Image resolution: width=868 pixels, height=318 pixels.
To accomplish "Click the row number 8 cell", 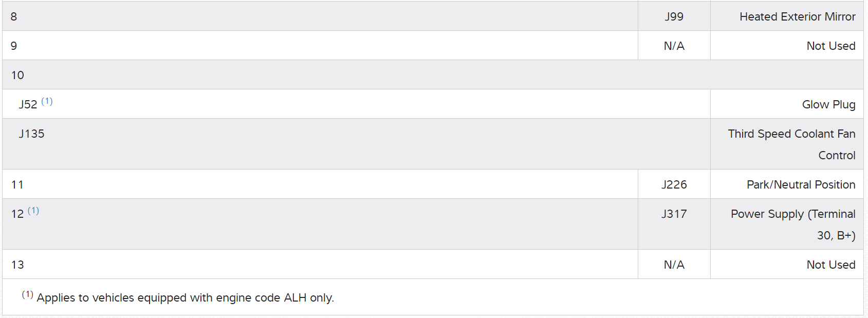I will click(14, 17).
